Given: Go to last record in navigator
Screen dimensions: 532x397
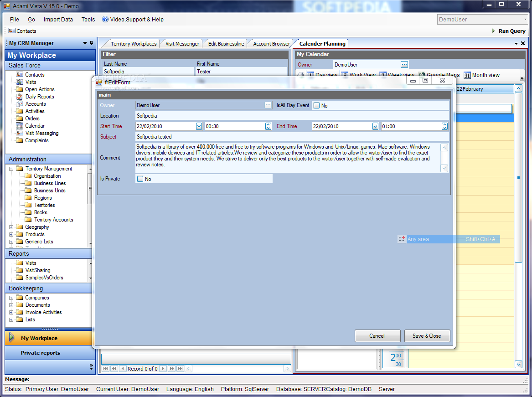Looking at the screenshot, I should click(180, 368).
